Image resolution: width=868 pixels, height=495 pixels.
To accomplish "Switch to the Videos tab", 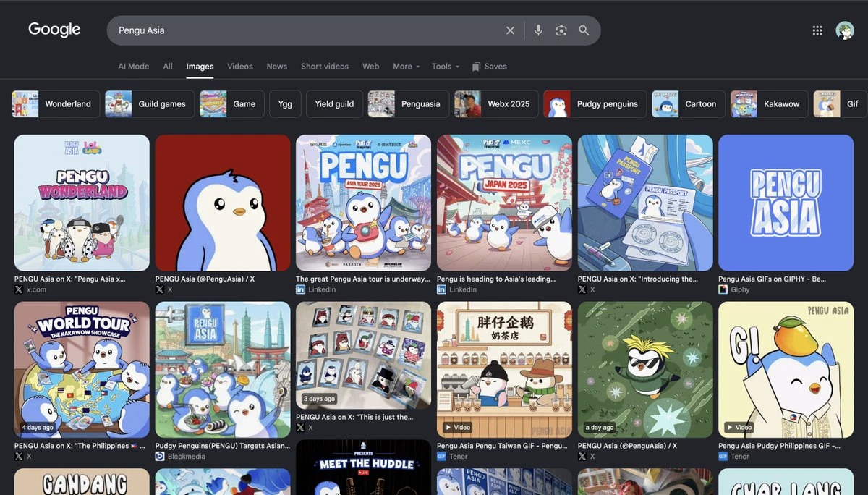I will click(x=240, y=66).
